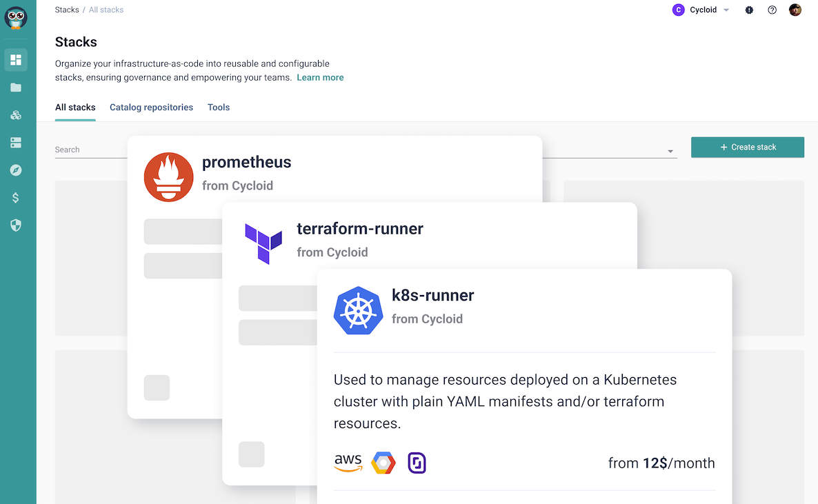Click Stacks in the breadcrumb
Screen dimensions: 818x504
pyautogui.click(x=67, y=10)
